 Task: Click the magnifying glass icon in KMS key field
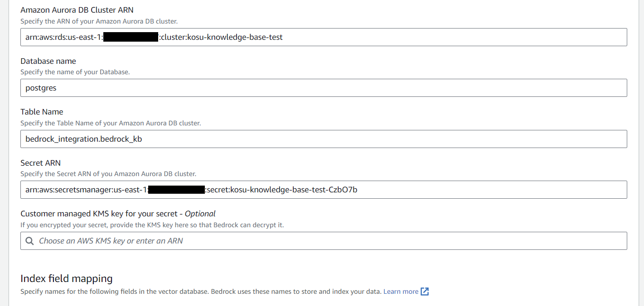pyautogui.click(x=29, y=240)
